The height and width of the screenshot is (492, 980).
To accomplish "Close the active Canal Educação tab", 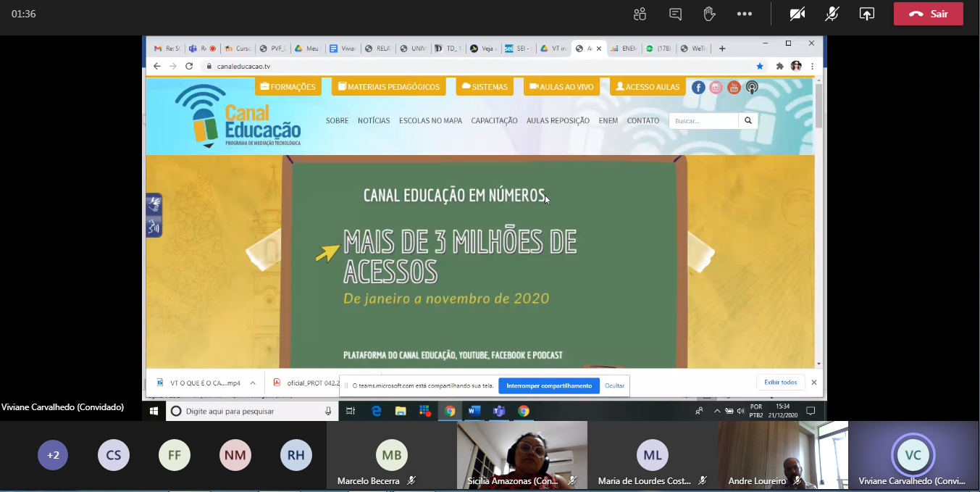I will (x=599, y=49).
